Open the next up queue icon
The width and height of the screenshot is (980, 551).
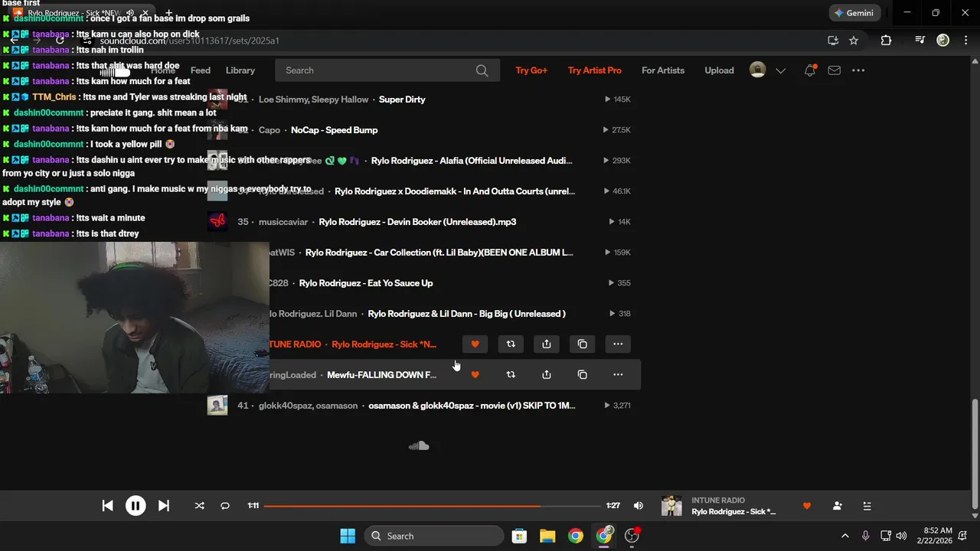[867, 506]
